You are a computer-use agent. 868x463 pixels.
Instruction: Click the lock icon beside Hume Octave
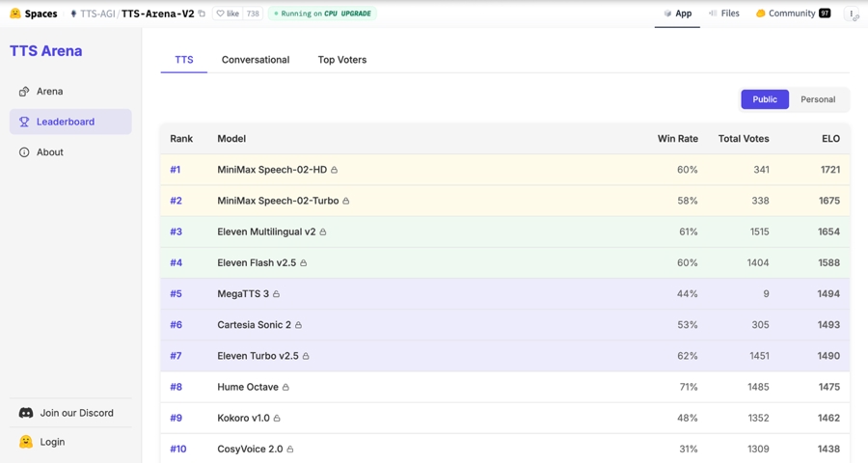tap(285, 388)
